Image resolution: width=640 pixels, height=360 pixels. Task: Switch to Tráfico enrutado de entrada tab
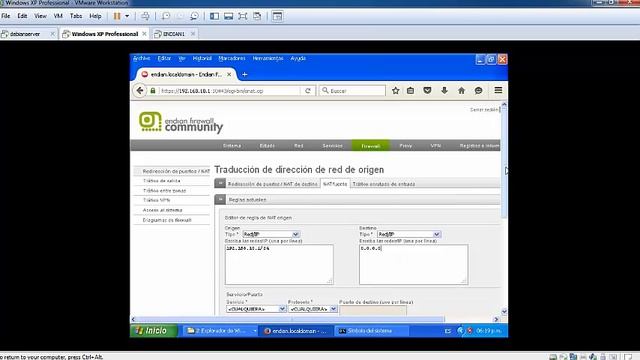tap(384, 184)
